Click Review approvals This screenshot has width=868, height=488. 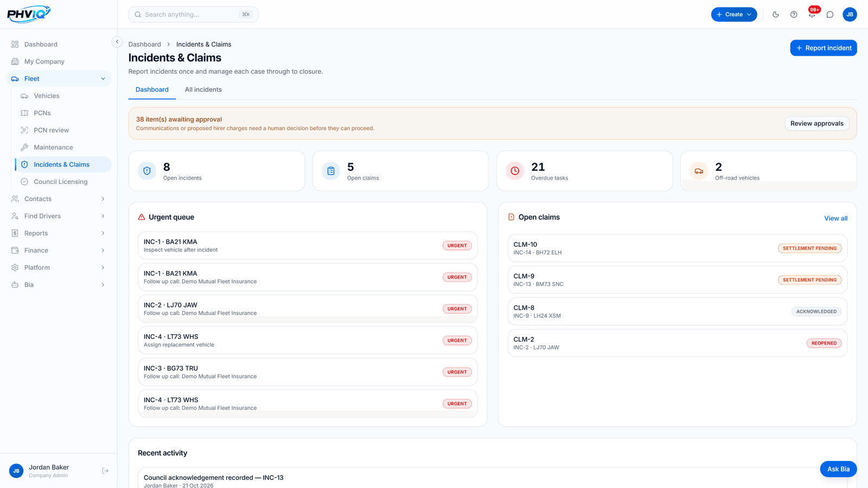point(817,124)
